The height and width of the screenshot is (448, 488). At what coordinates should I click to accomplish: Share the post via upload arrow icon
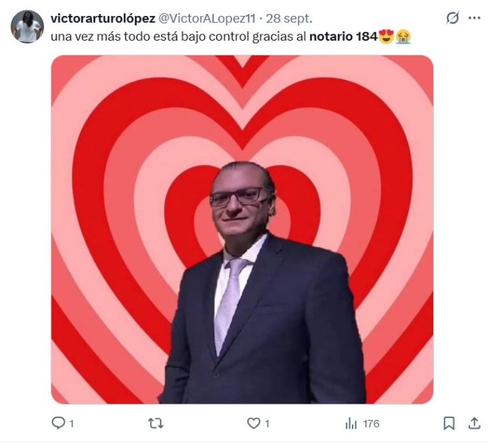tap(474, 423)
